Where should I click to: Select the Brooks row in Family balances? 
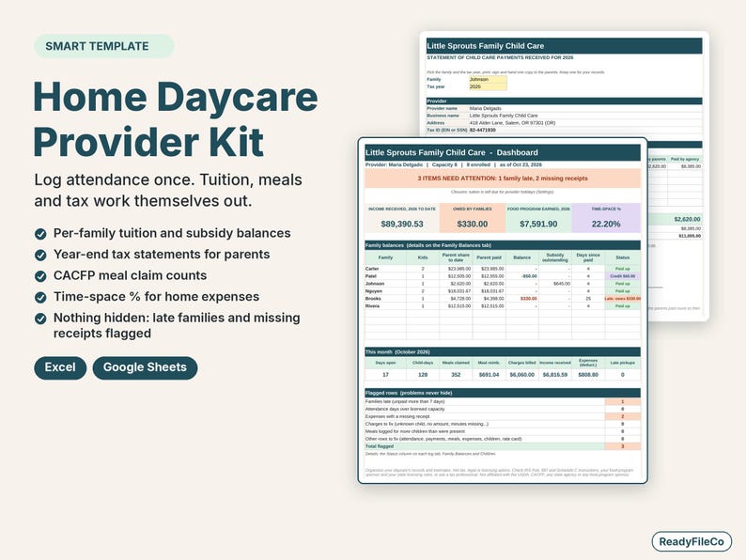pyautogui.click(x=503, y=299)
